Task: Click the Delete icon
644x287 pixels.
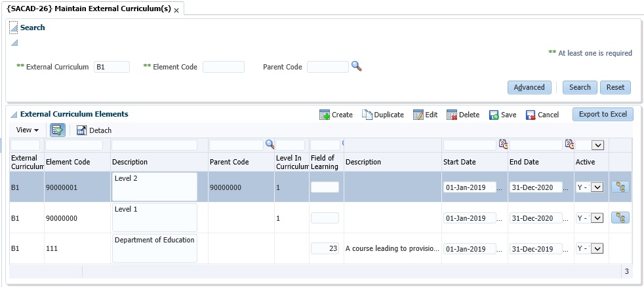Action: click(452, 115)
